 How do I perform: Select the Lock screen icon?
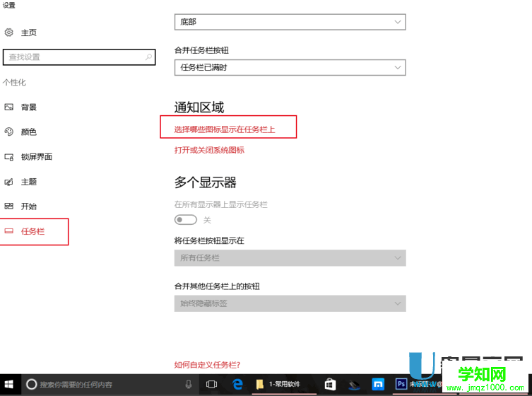(8, 157)
